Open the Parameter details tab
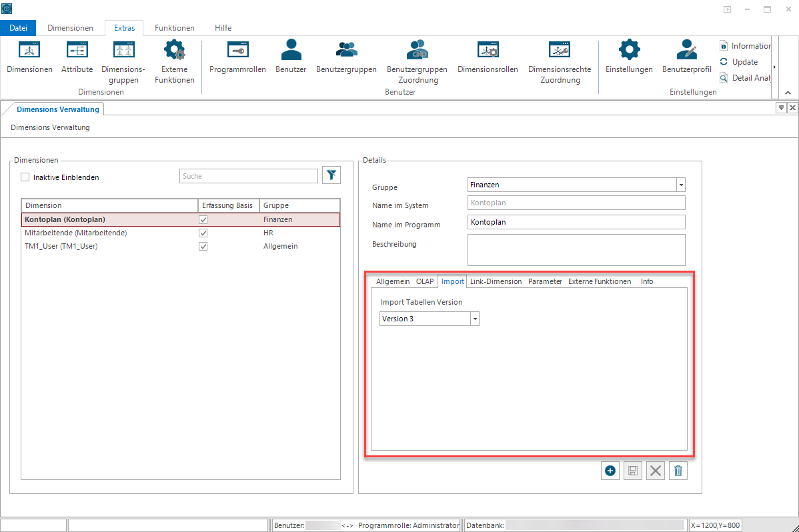Image resolution: width=799 pixels, height=532 pixels. point(546,281)
